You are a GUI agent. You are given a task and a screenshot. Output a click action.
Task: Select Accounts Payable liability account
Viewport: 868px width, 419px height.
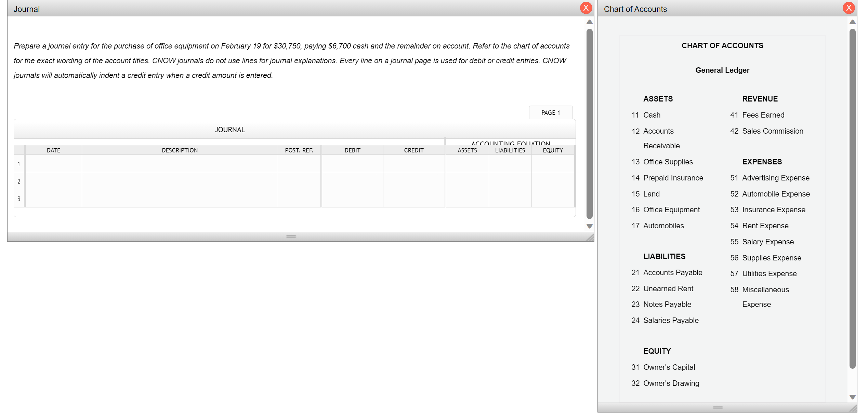[x=673, y=272]
